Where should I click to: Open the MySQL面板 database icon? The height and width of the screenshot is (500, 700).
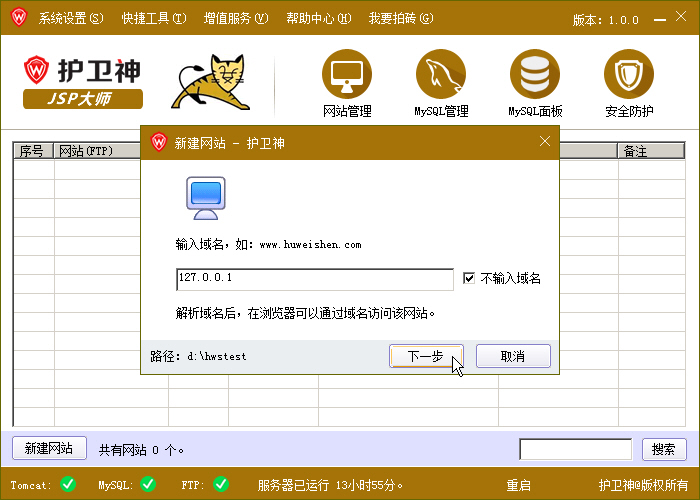coord(535,74)
